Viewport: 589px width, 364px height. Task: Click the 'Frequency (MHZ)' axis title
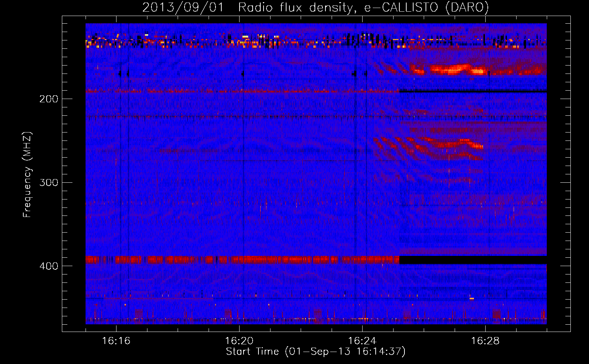pos(27,174)
